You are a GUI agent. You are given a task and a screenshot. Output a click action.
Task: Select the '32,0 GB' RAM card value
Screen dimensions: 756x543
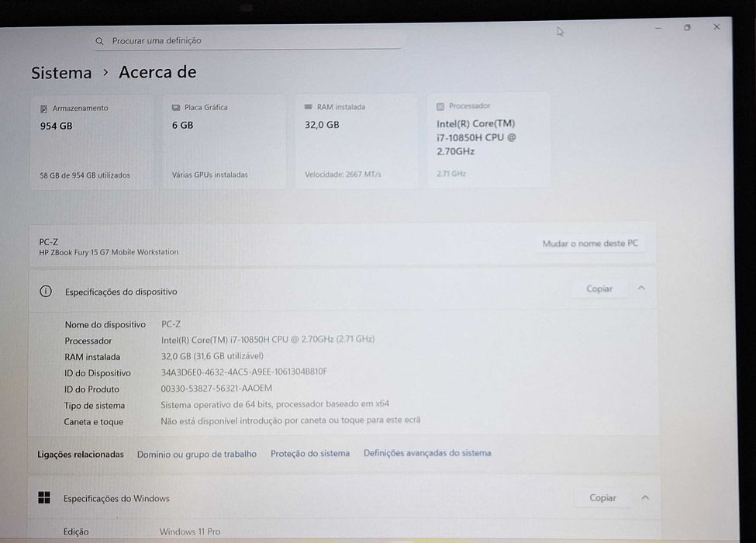[x=322, y=125]
